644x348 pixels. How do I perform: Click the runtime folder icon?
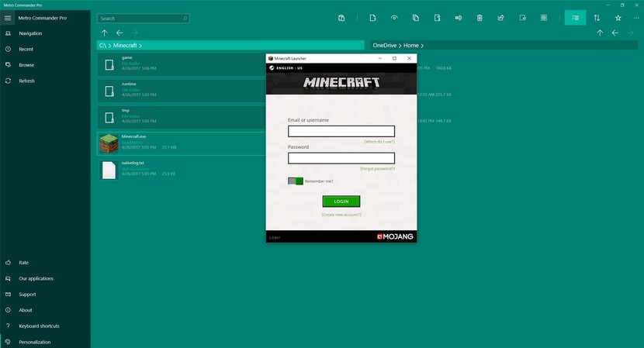coord(109,91)
